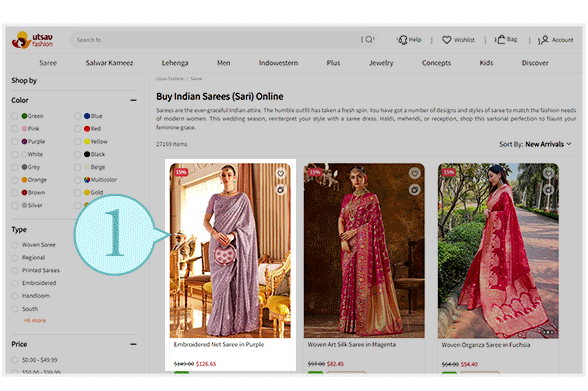Follow the Utsav Fashion breadcrumb link
The width and height of the screenshot is (588, 391).
[x=170, y=79]
